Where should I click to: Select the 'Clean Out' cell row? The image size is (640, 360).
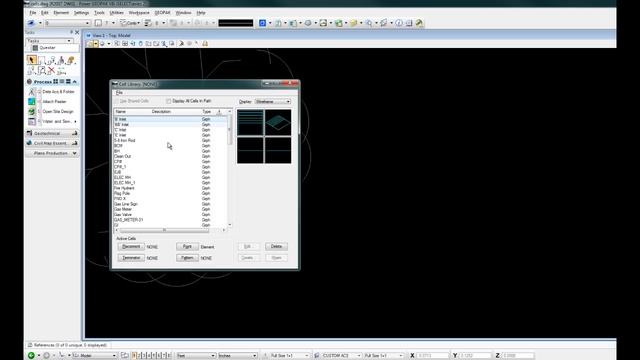coord(170,156)
